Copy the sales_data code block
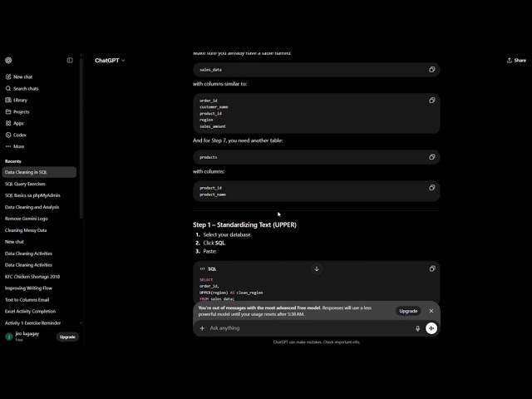This screenshot has height=399, width=532. 432,70
